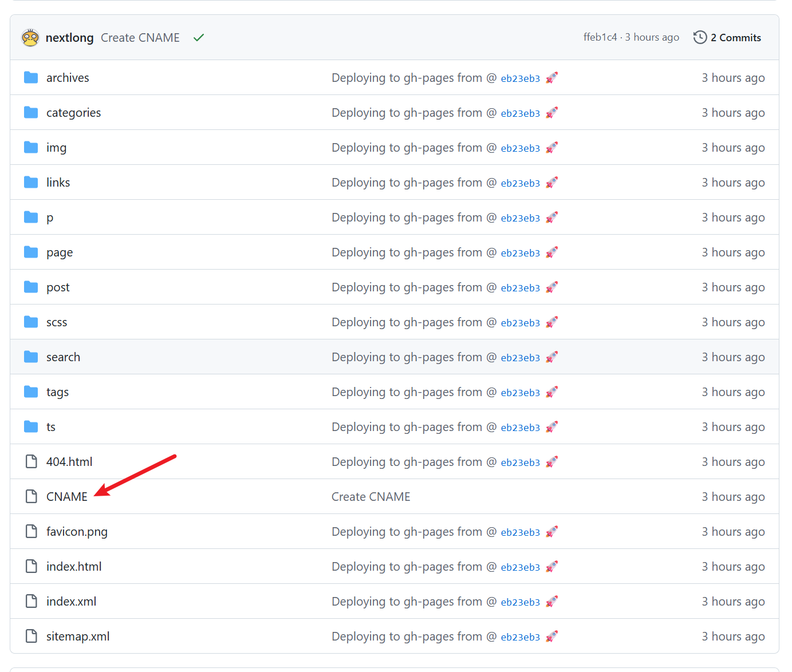Open the categories folder
The width and height of the screenshot is (792, 672).
point(73,113)
